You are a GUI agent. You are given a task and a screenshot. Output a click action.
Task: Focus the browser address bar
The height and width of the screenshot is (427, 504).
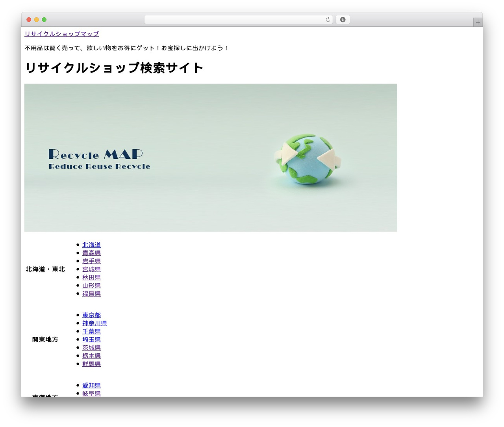[238, 20]
